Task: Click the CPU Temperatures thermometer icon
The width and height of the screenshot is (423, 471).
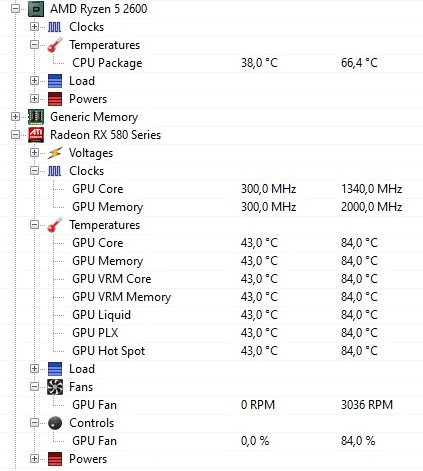Action: pos(55,45)
